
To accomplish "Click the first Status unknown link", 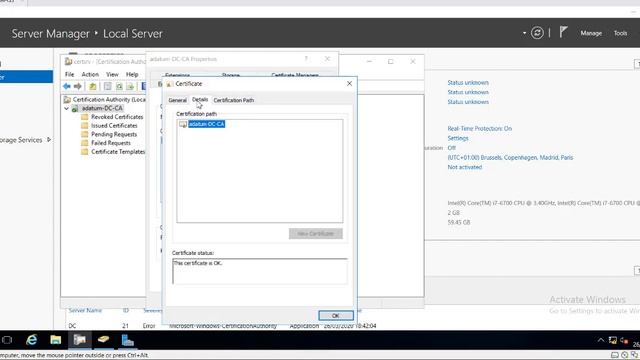I will point(468,82).
